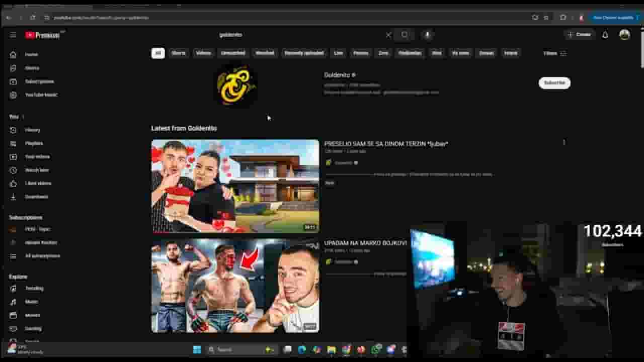
Task: Open UPADAM NA MARKO BOJKOVI video title
Action: click(365, 243)
